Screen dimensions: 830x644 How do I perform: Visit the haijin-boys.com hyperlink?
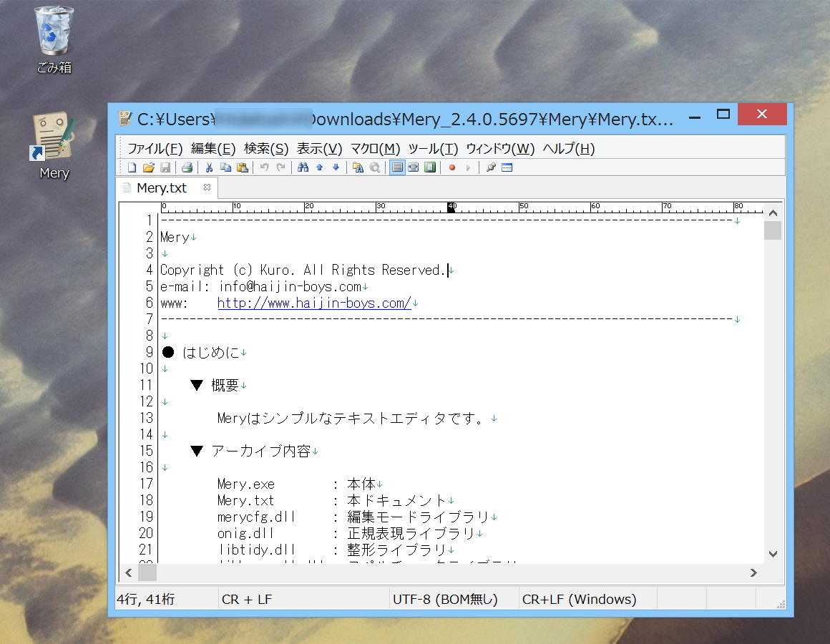coord(315,303)
